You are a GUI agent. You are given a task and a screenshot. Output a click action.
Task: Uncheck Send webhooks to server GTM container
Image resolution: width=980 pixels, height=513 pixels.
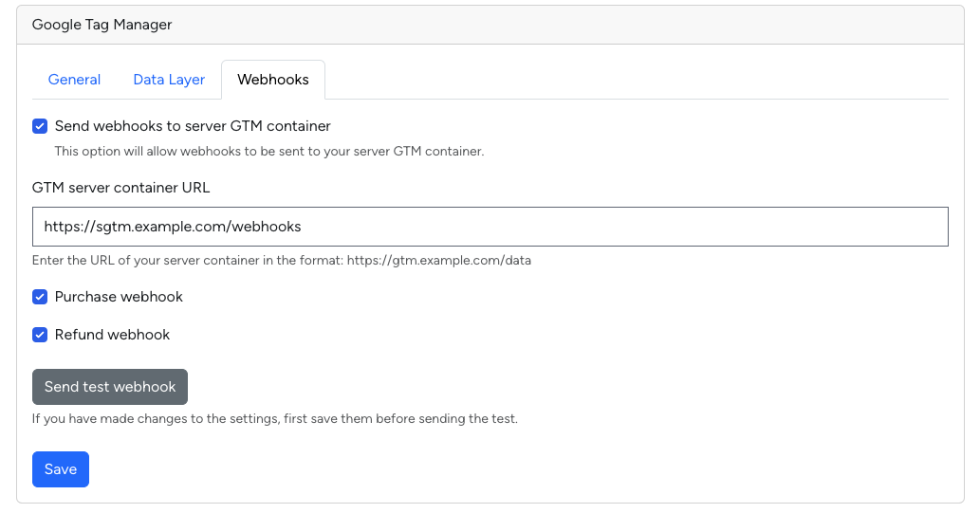coord(40,126)
